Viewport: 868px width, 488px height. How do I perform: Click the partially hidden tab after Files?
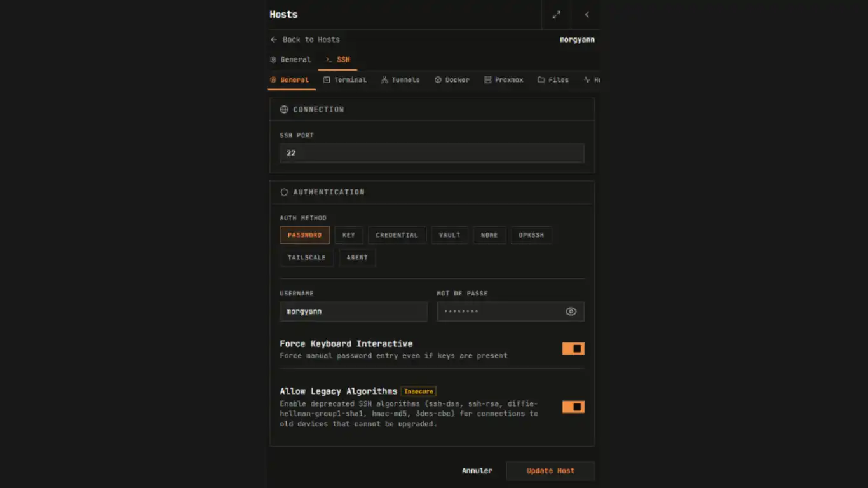click(592, 80)
